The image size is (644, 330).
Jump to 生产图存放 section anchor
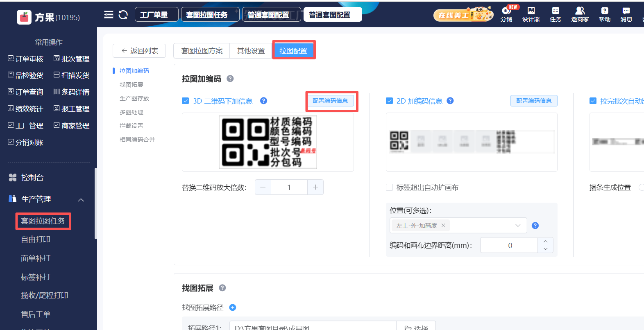click(134, 98)
